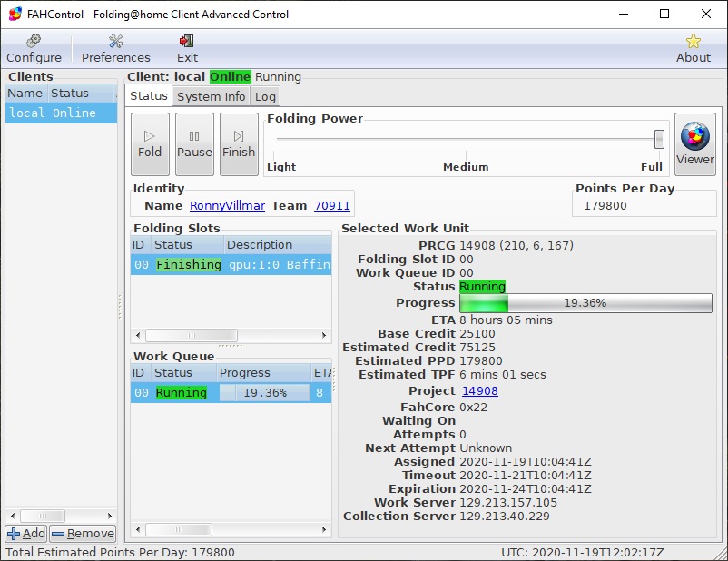Click the Status column header in Clients
This screenshot has width=728, height=561.
pyautogui.click(x=80, y=93)
